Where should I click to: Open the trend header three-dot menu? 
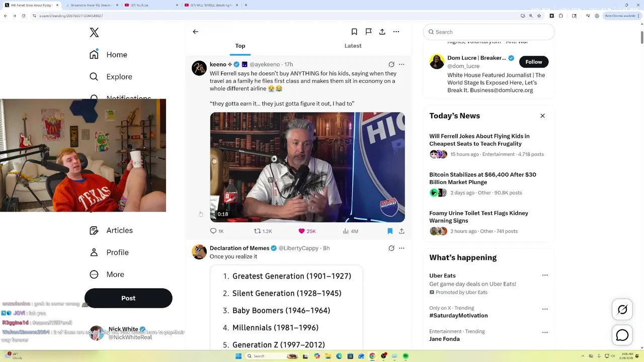[x=396, y=32]
